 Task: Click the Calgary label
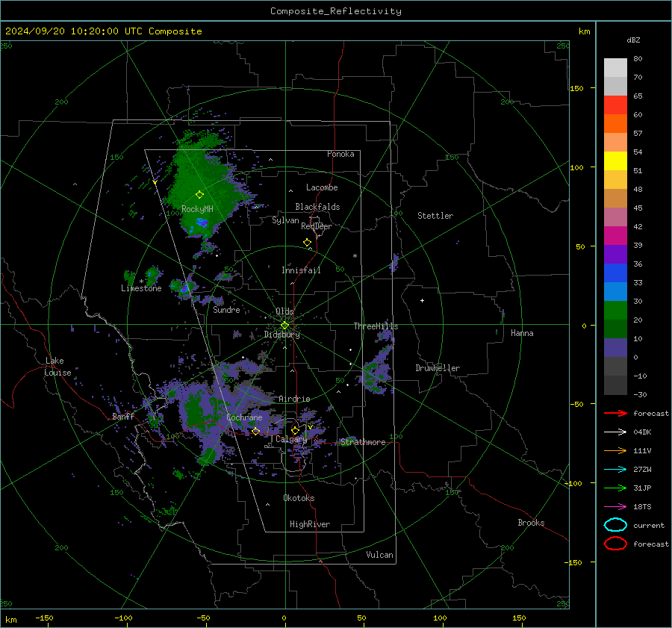coord(291,439)
